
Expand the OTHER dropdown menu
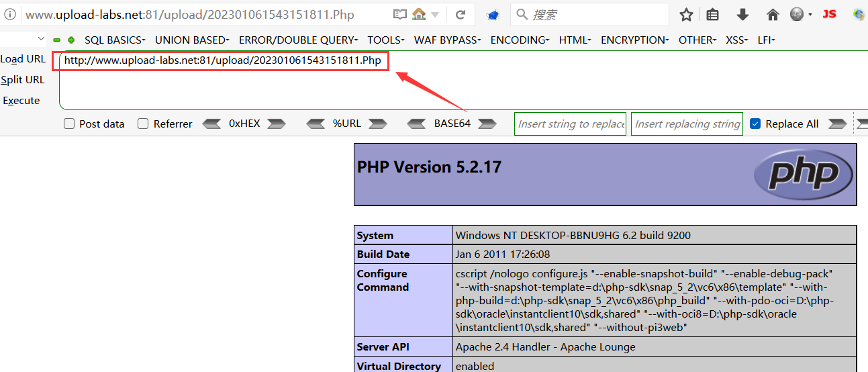(697, 40)
